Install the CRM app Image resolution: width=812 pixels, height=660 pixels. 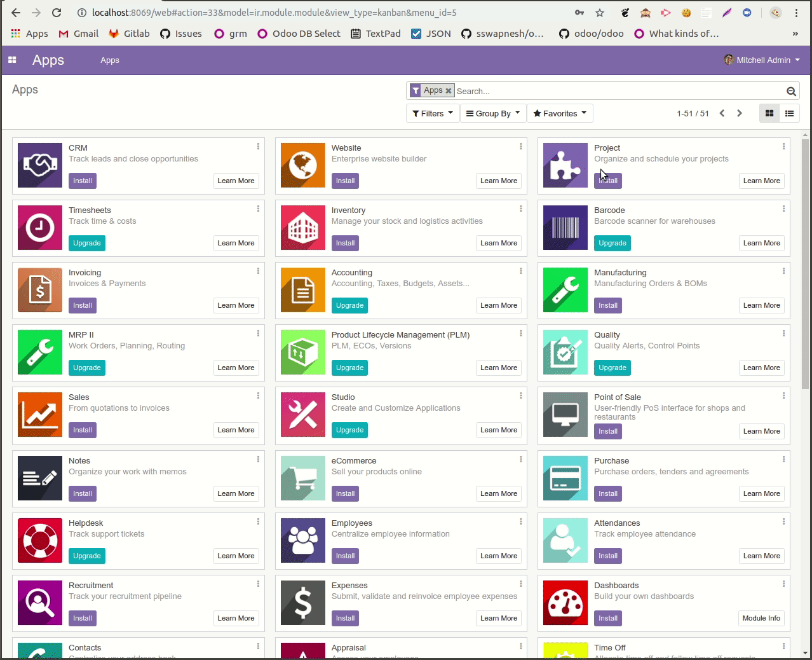pyautogui.click(x=83, y=181)
